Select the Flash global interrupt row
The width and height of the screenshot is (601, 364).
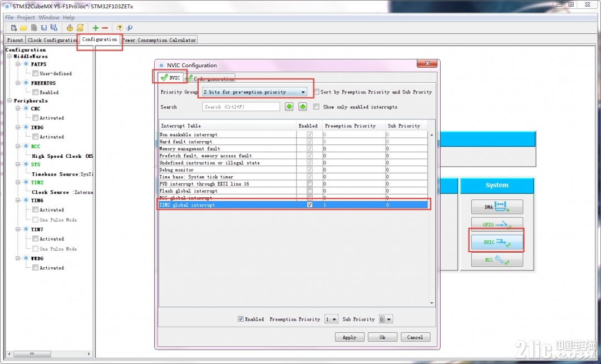293,191
